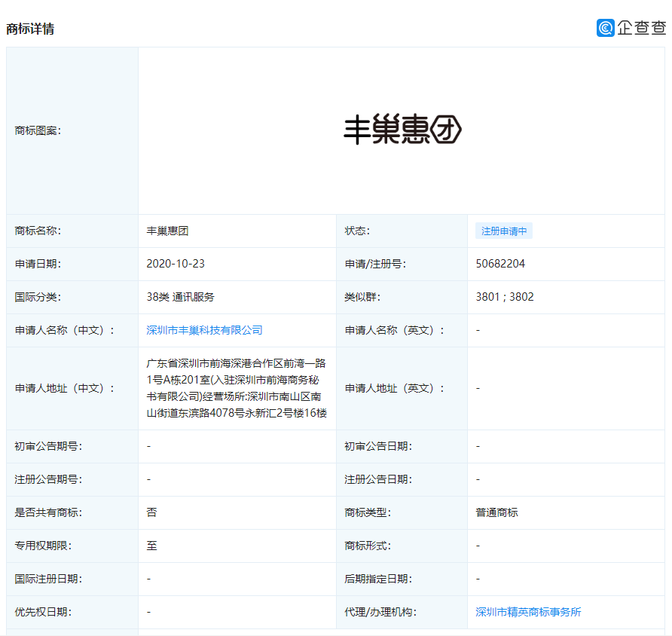Click classification value 38类 通讯服务

coord(180,297)
